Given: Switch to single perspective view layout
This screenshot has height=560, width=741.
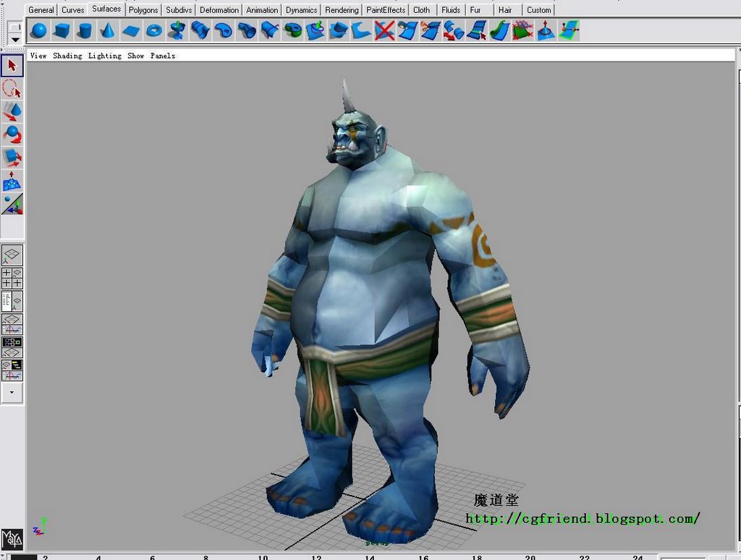Looking at the screenshot, I should [12, 255].
